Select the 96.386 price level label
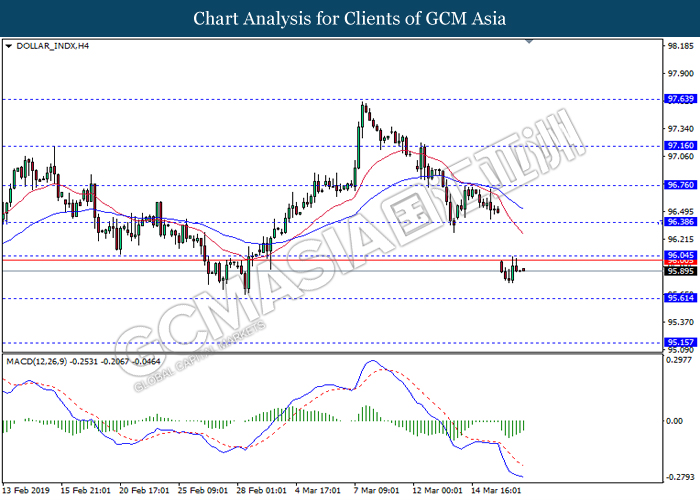Viewport: 700px width, 500px height. 680,222
